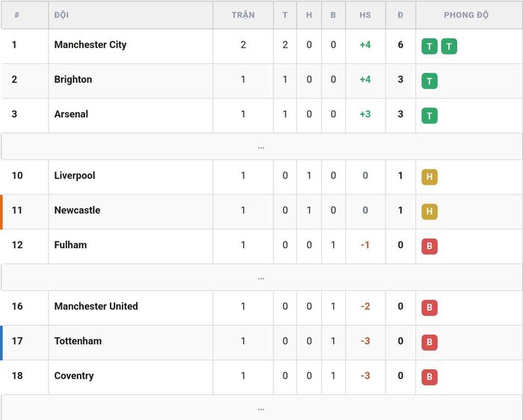Expand hidden rows below Coventry
Image resolution: width=523 pixels, height=420 pixels.
[261, 407]
